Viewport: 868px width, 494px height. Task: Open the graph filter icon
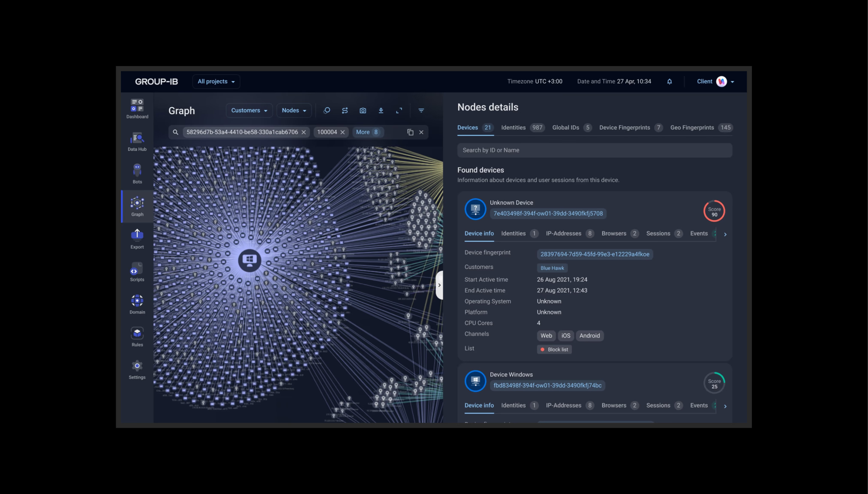pos(421,111)
